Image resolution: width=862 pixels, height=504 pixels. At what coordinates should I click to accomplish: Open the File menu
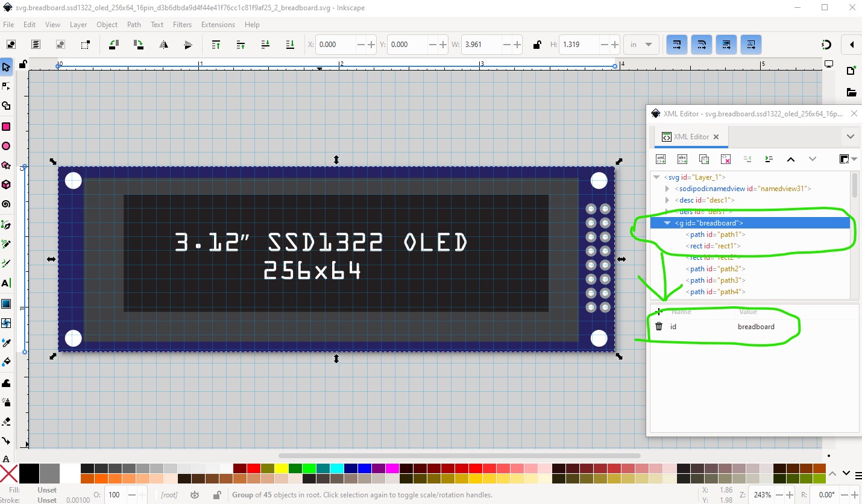[8, 25]
